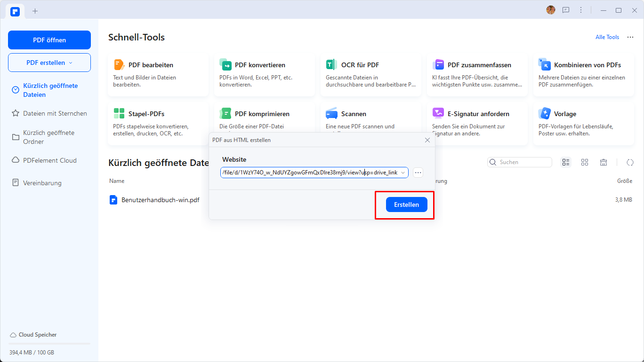Click the PDF öffnen button
The height and width of the screenshot is (362, 644).
[x=49, y=40]
